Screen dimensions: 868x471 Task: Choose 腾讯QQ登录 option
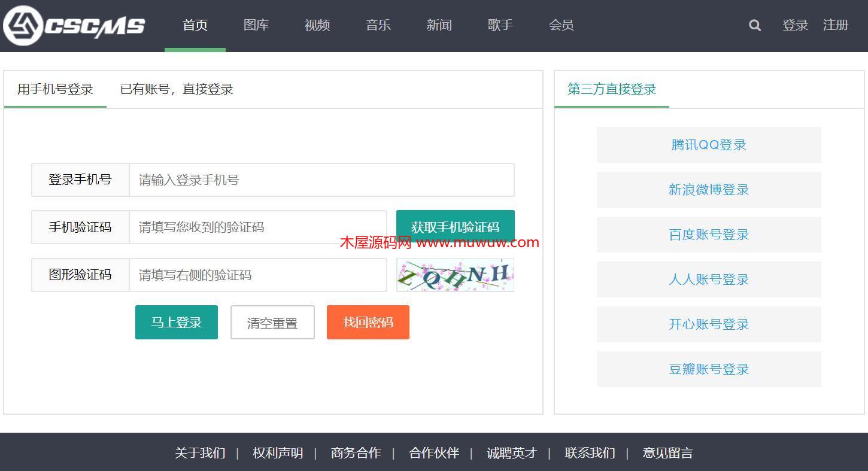click(709, 145)
